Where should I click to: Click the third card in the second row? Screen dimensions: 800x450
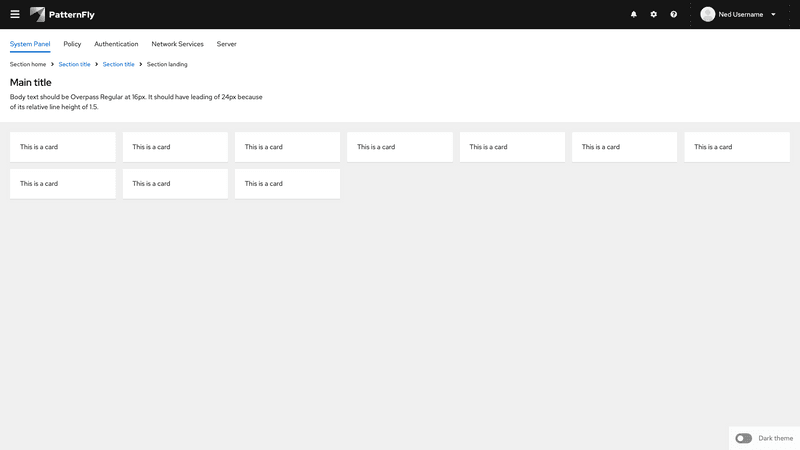[x=287, y=184]
